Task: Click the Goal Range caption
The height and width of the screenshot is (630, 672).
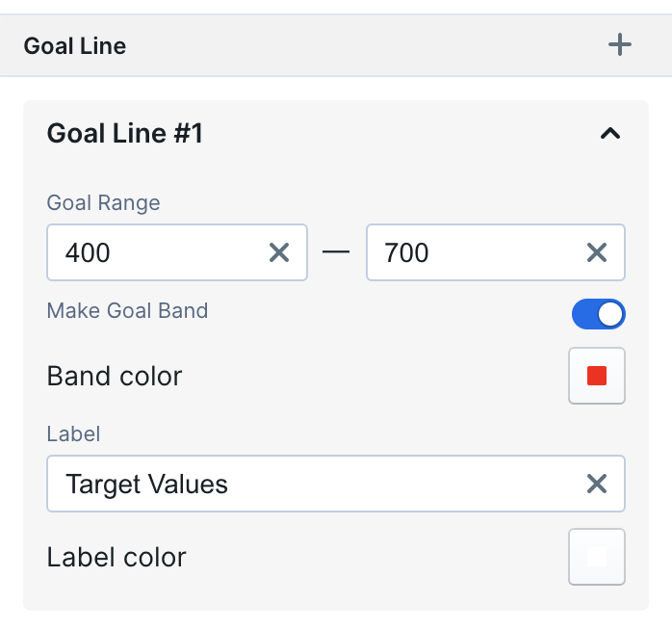Action: (x=103, y=202)
